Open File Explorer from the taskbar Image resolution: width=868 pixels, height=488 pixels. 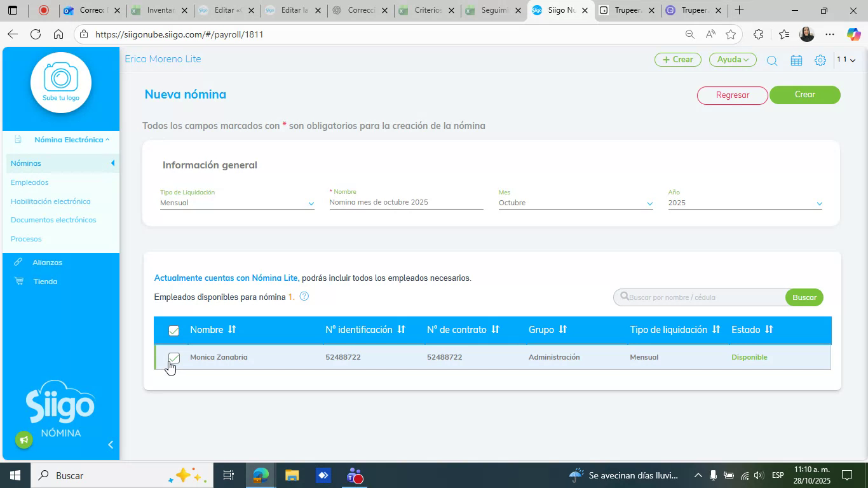[292, 475]
